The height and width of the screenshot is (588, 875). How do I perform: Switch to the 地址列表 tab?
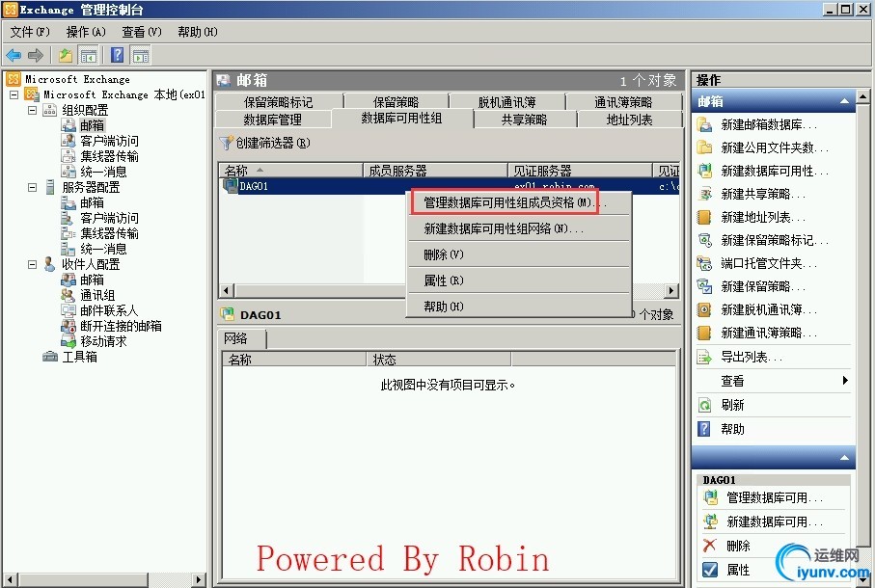(629, 120)
